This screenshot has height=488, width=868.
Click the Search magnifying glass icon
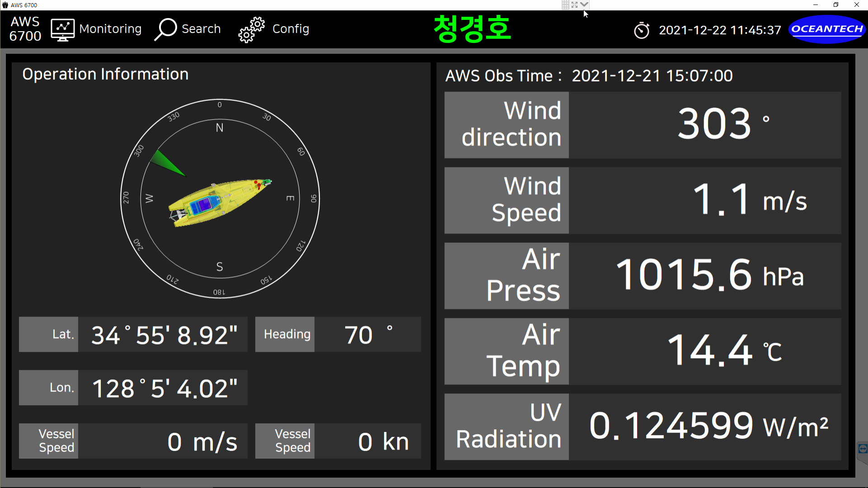[165, 29]
